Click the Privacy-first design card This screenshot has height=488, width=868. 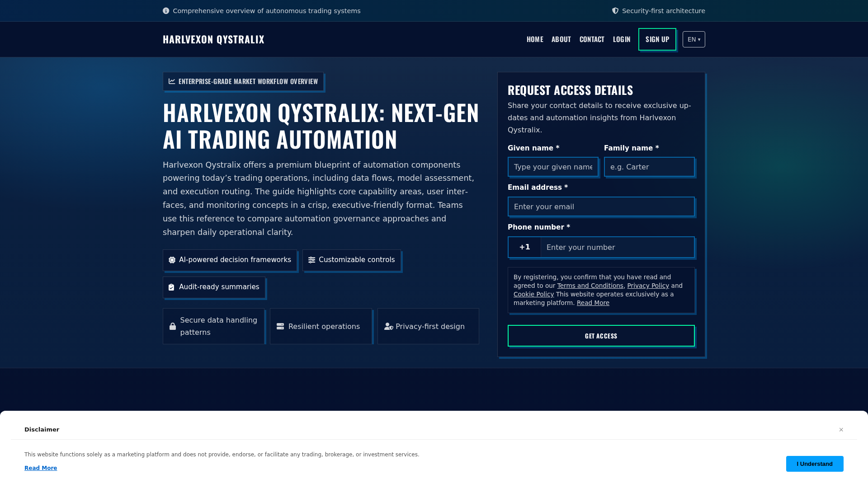(x=428, y=326)
